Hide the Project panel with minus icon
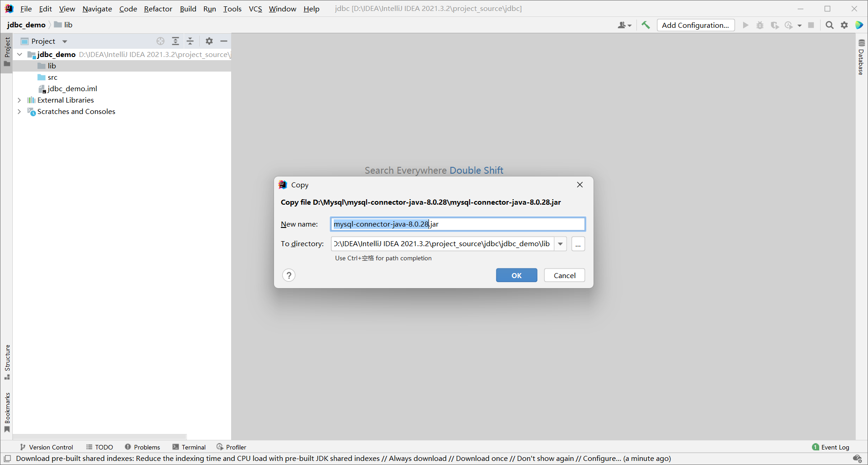868x465 pixels. tap(224, 41)
